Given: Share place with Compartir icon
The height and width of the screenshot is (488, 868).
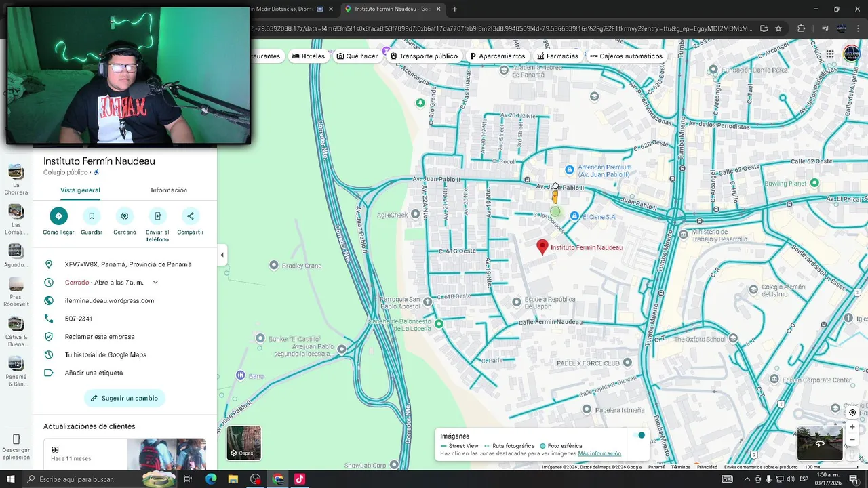Looking at the screenshot, I should [191, 216].
